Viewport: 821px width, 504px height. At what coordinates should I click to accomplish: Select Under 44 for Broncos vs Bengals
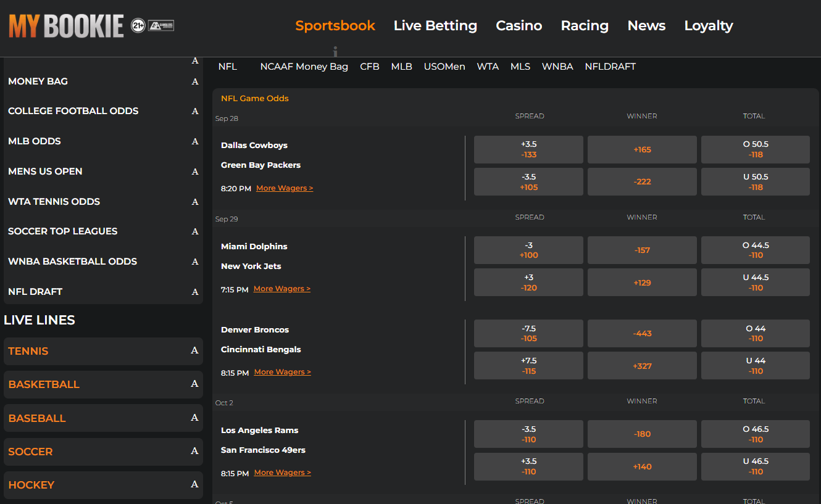click(755, 365)
